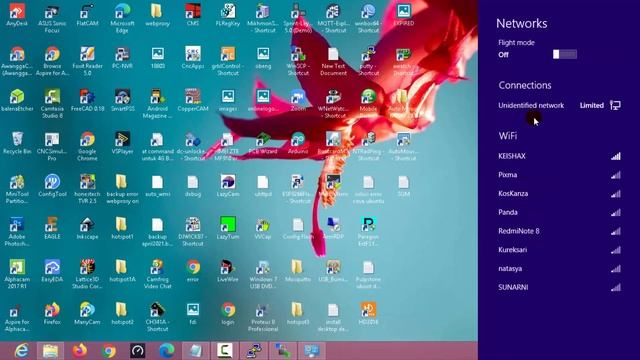Open FreeCAD 0.18 desktop icon
640x360 pixels.
[87, 100]
